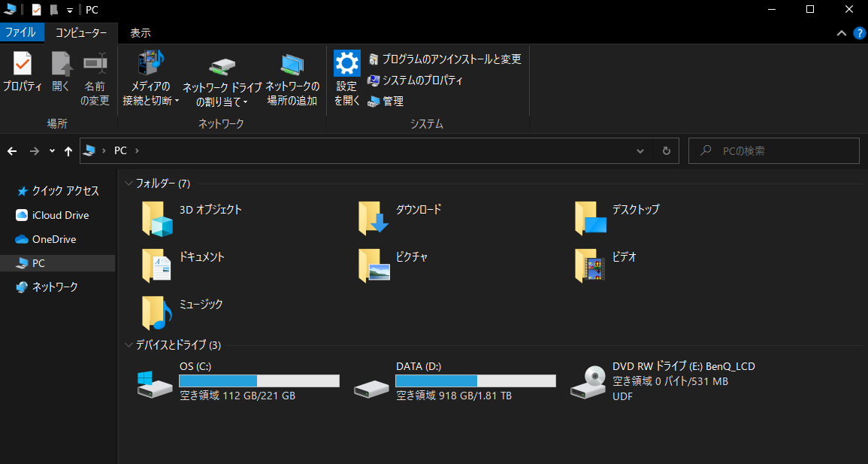
Task: Collapse the フォルダー (7) group
Action: pyautogui.click(x=129, y=183)
